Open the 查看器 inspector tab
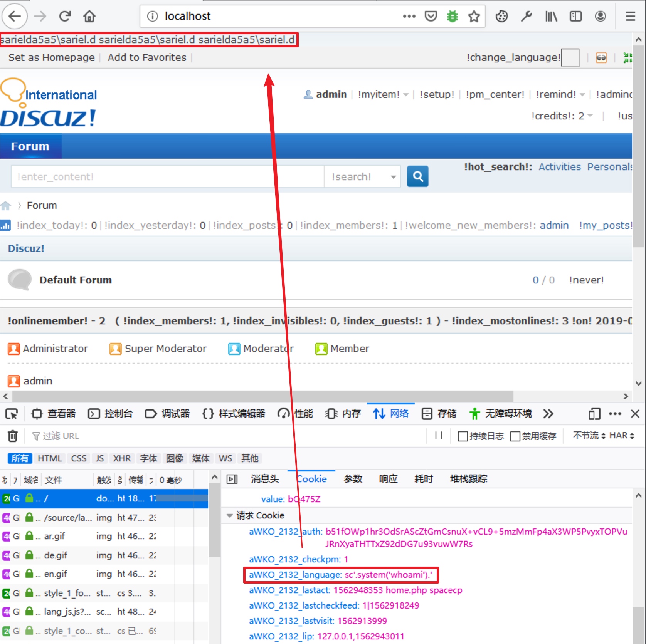The image size is (646, 644). (53, 414)
